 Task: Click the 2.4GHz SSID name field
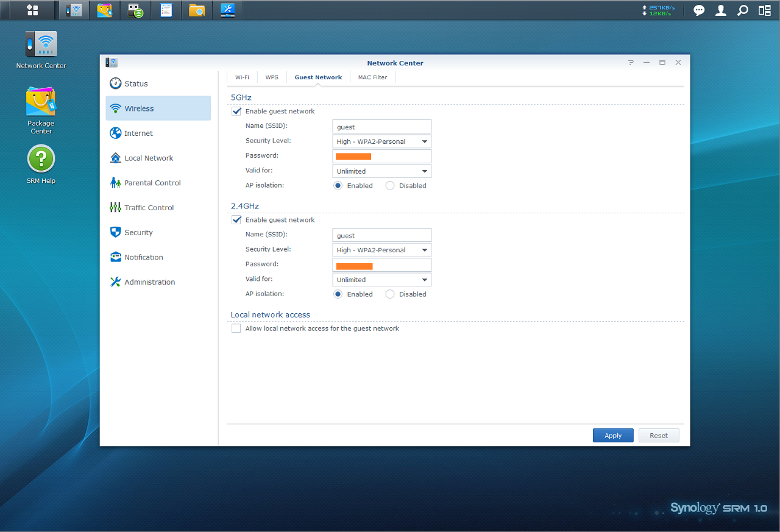click(x=382, y=235)
